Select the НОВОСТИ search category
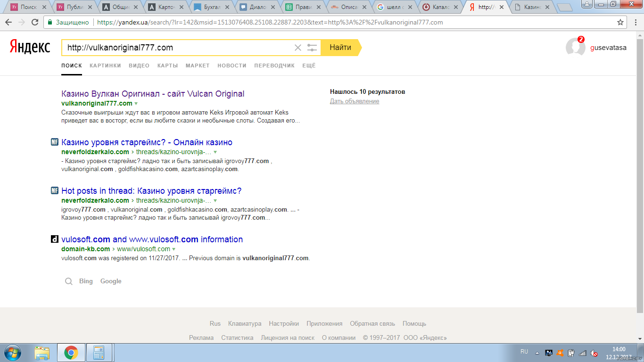Image resolution: width=644 pixels, height=362 pixels. pyautogui.click(x=232, y=66)
